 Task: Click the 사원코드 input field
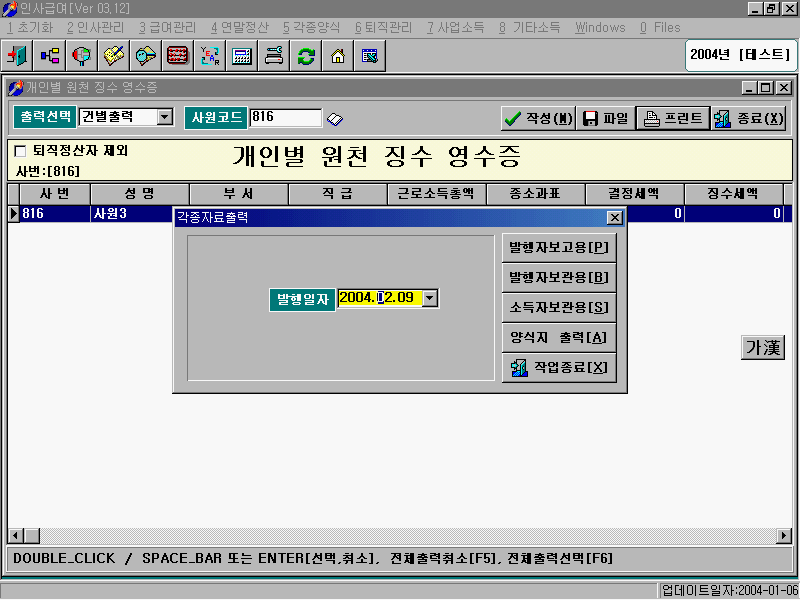point(285,118)
